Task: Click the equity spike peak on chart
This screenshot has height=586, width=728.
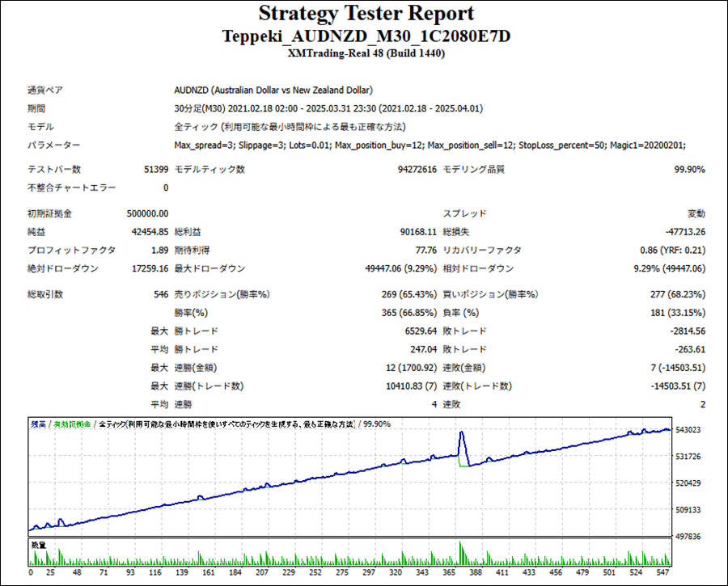Action: pos(461,433)
